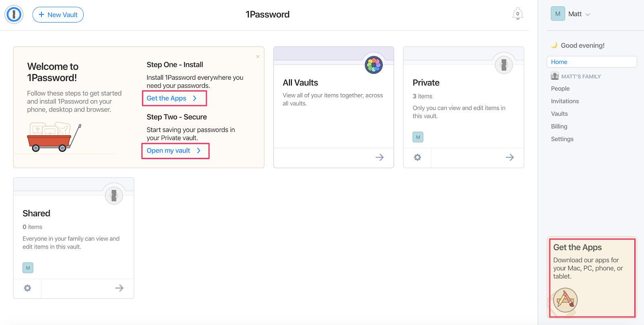Click the '3 items' count text
Viewport: 644px width, 325px height.
(422, 96)
